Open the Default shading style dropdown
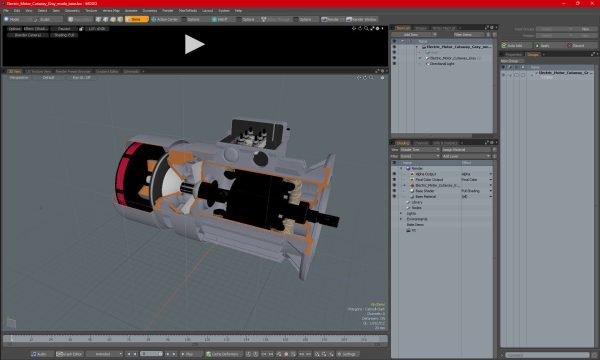The image size is (600, 360). [x=48, y=78]
